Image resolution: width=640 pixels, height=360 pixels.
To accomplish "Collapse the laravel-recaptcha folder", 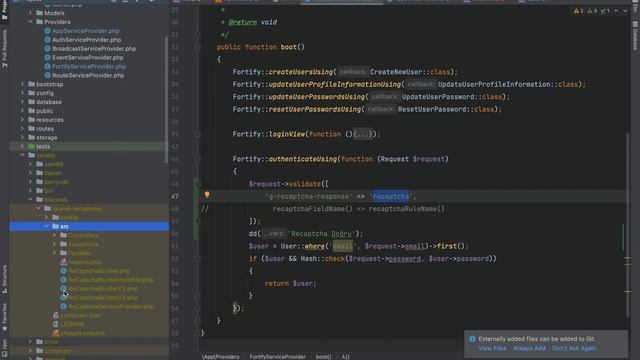I will point(38,209).
